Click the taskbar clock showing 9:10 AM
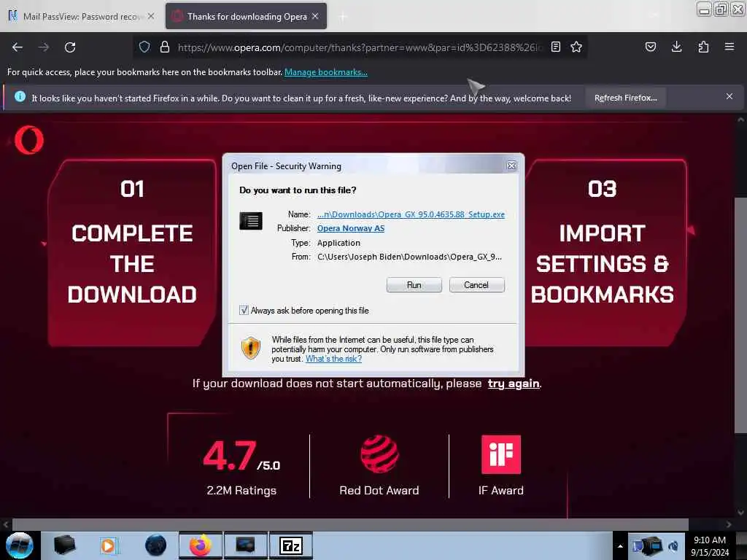This screenshot has width=747, height=560. point(710,546)
